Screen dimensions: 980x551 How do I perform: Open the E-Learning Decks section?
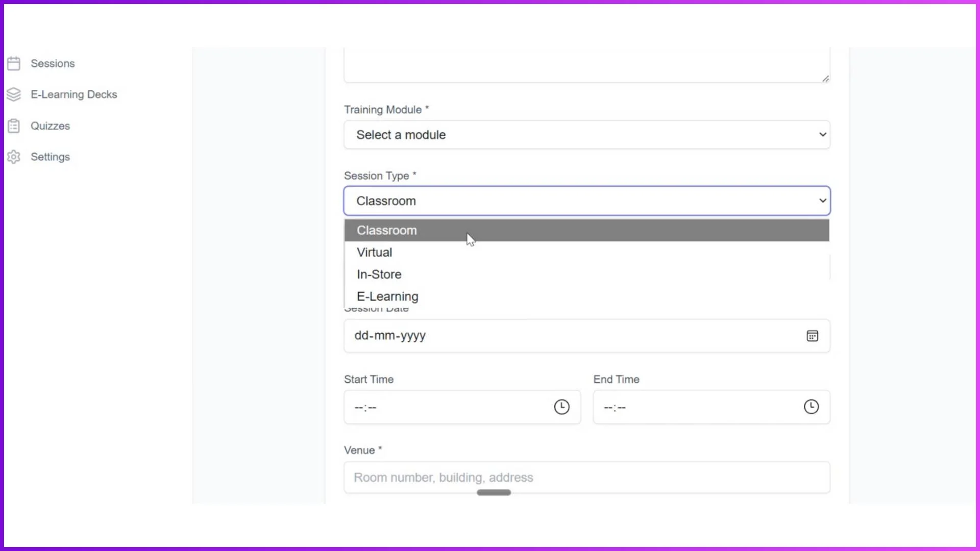coord(74,94)
